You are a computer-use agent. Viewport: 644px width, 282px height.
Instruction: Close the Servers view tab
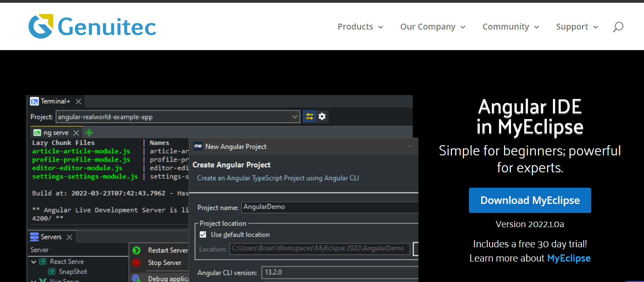coord(69,237)
